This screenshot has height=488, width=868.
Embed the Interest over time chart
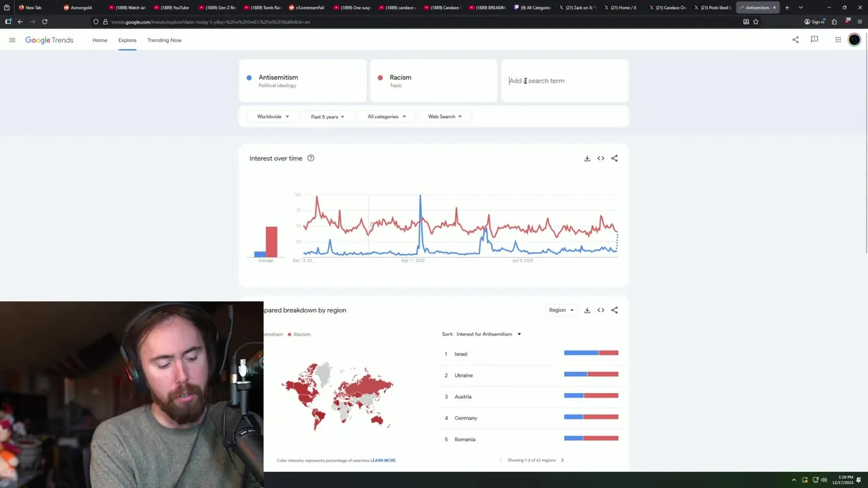tap(601, 159)
